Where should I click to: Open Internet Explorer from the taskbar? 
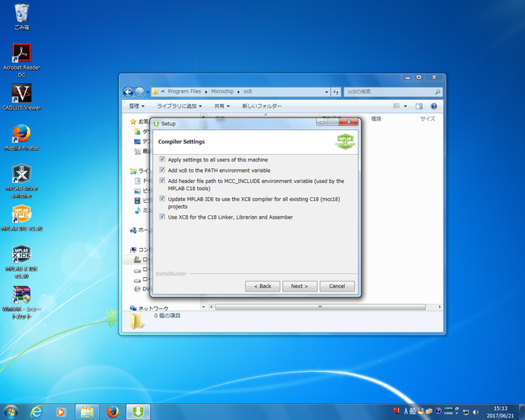click(36, 412)
